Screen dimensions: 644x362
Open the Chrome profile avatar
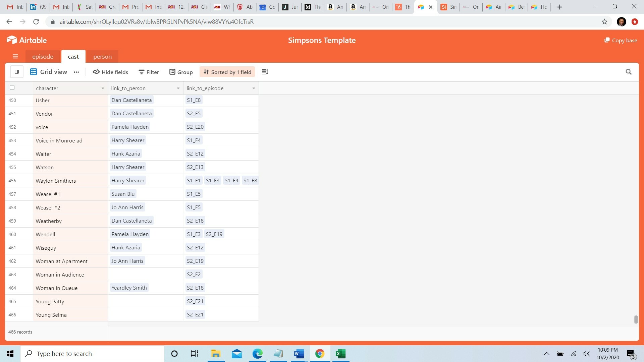click(x=621, y=22)
